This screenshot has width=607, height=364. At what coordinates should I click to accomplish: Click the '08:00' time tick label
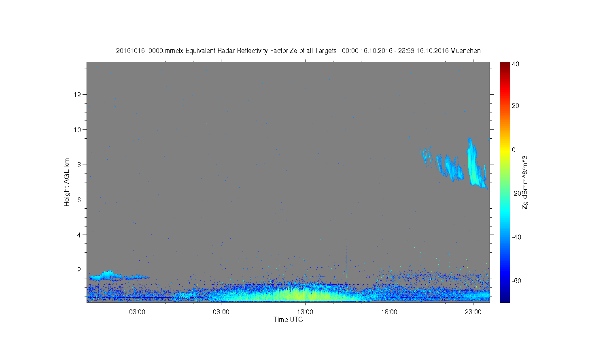(x=221, y=312)
